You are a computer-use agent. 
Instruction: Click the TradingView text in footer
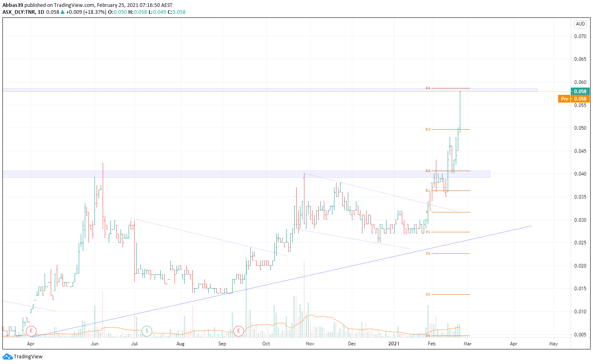tap(28, 357)
